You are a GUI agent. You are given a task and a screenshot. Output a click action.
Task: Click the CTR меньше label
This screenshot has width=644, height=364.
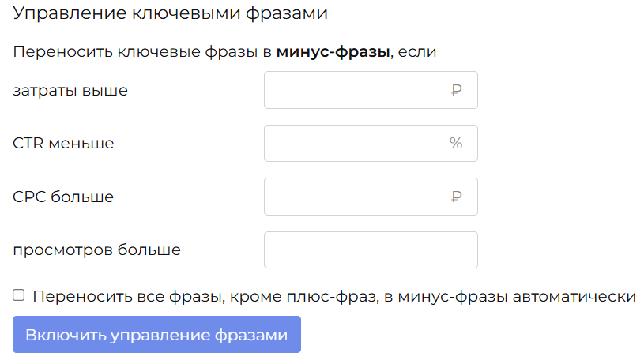(63, 143)
